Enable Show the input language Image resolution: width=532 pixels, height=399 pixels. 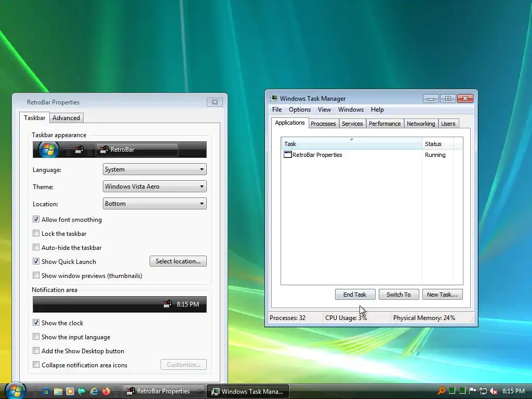pyautogui.click(x=36, y=337)
